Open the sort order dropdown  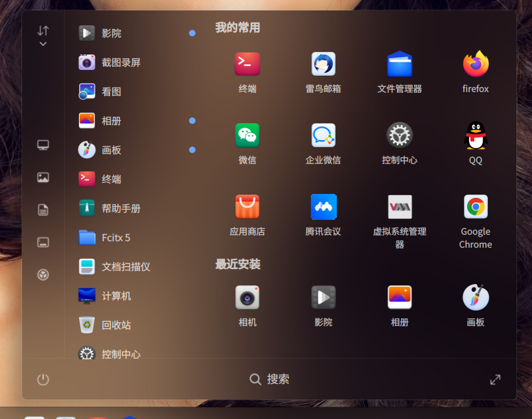(x=43, y=36)
